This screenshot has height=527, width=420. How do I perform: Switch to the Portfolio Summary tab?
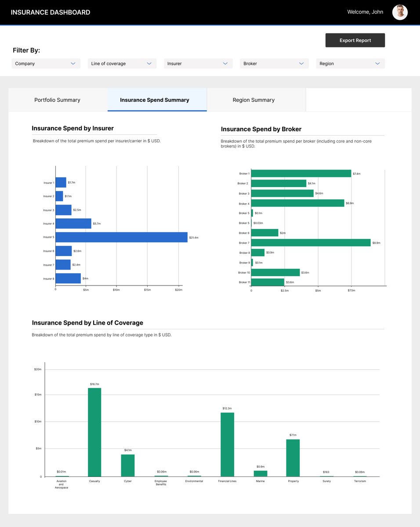[58, 100]
